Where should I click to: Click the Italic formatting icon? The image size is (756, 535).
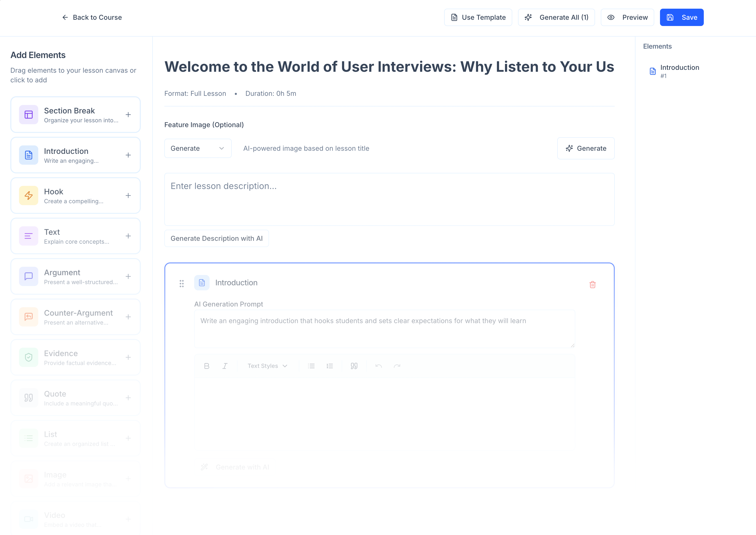click(x=225, y=366)
